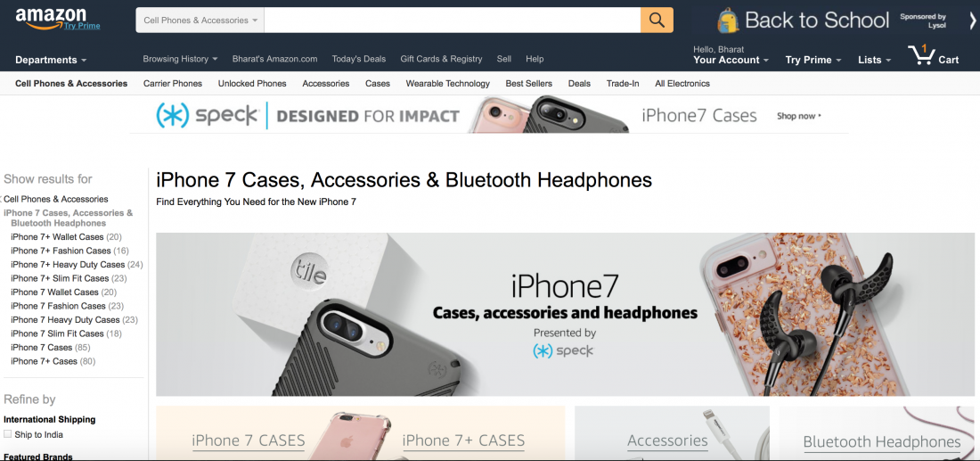This screenshot has width=980, height=461.
Task: Open the shopping cart icon
Action: (x=921, y=55)
